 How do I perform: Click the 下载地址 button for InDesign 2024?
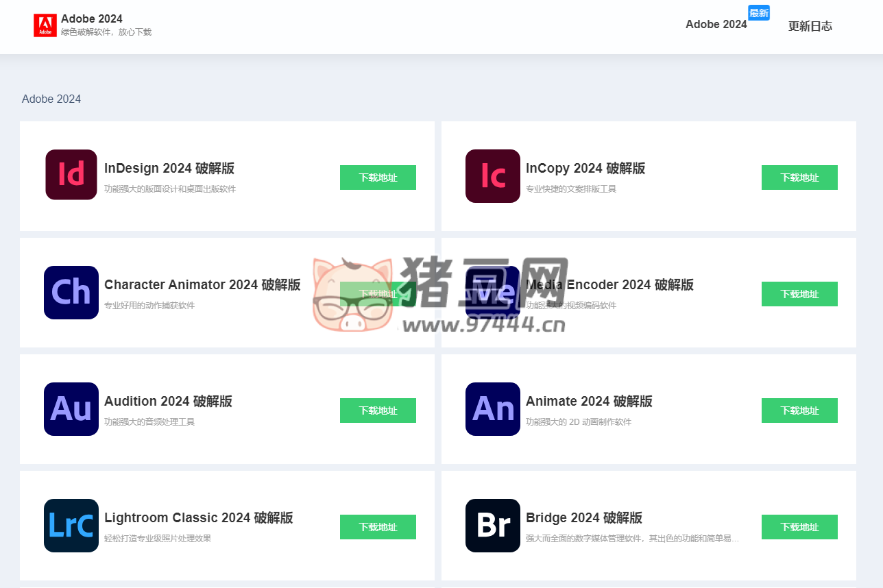(x=378, y=177)
